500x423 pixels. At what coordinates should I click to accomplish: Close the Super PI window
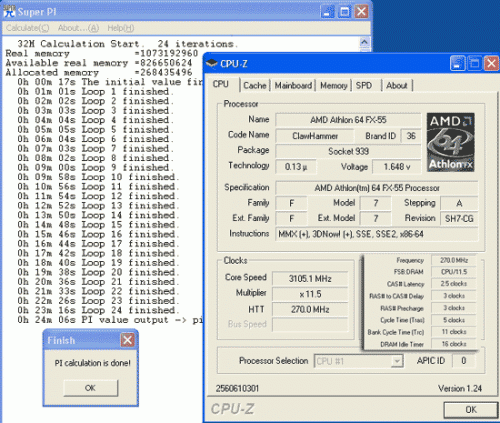tap(361, 12)
